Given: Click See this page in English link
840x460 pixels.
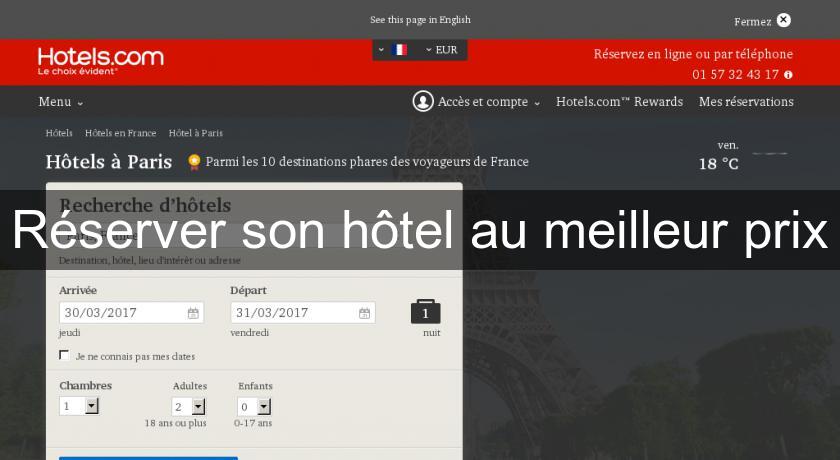Looking at the screenshot, I should coord(420,20).
